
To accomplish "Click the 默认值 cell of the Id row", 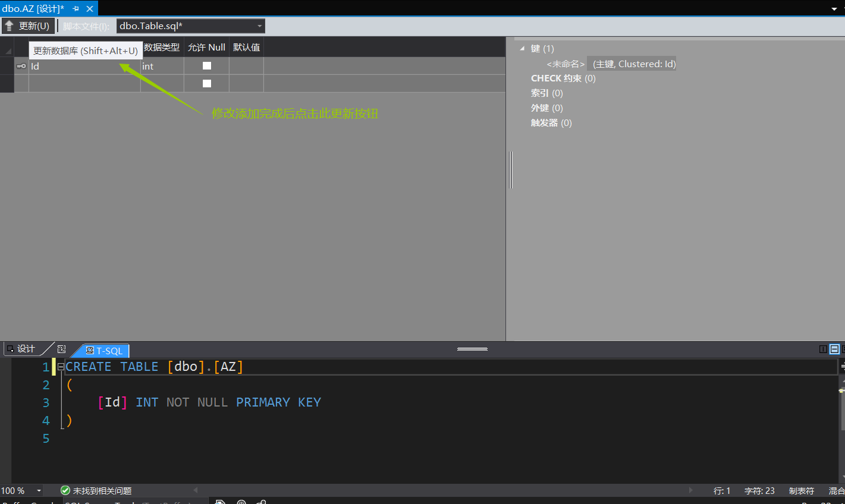I will (246, 65).
